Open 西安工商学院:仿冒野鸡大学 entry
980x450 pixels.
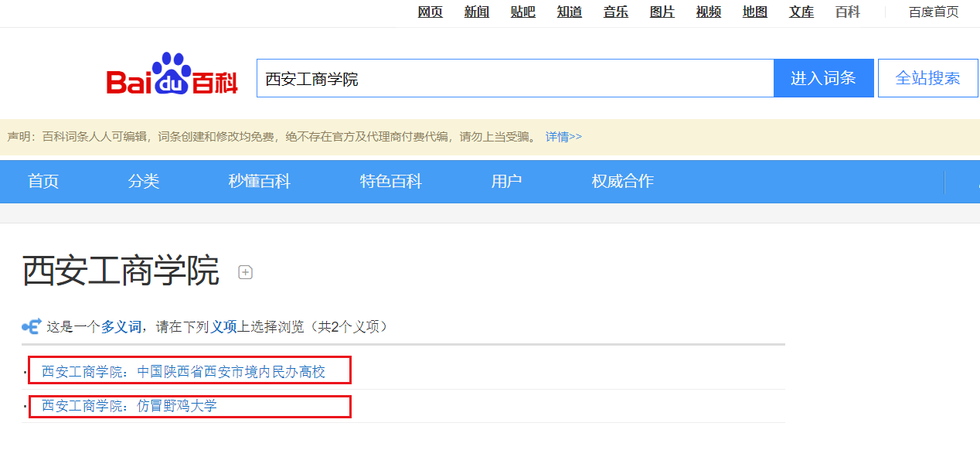pyautogui.click(x=129, y=406)
